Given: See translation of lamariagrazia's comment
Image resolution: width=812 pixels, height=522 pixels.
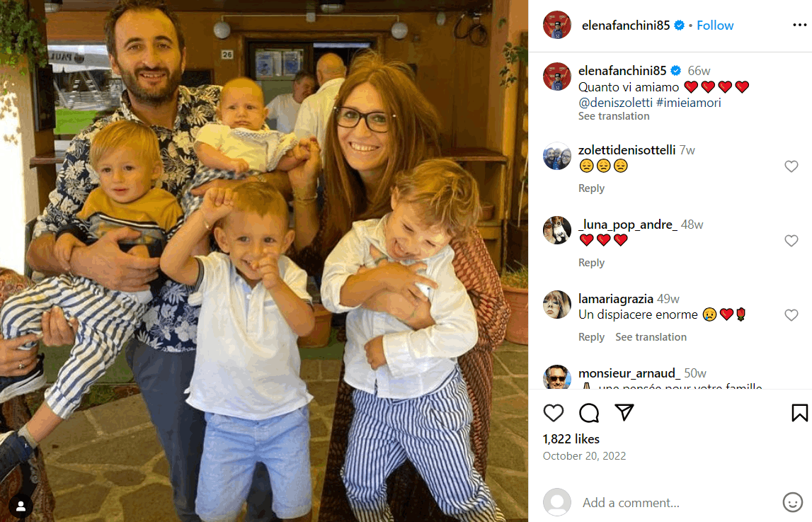Looking at the screenshot, I should point(651,337).
